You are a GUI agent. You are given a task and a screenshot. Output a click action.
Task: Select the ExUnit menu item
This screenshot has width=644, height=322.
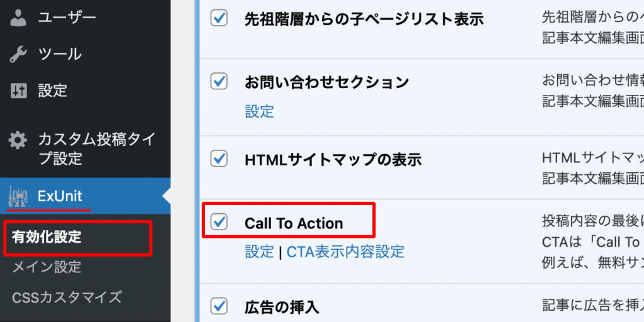(x=60, y=196)
